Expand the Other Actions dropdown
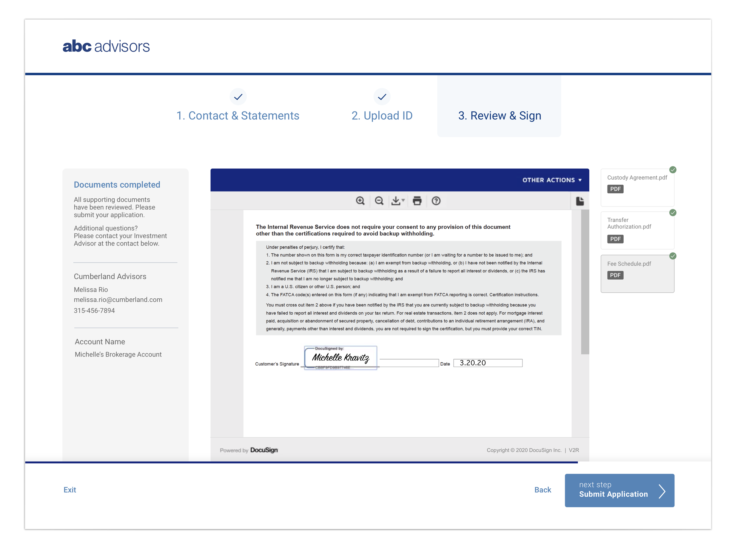The image size is (746, 560). coord(552,180)
